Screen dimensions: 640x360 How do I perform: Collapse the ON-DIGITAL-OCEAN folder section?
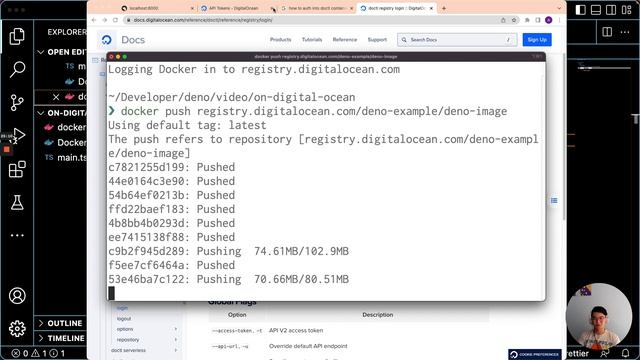click(x=41, y=113)
